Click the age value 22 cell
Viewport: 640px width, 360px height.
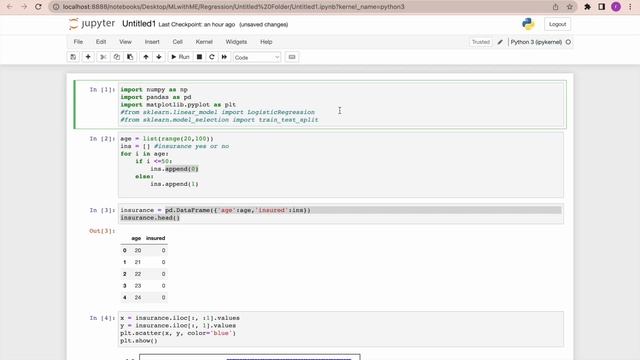coord(138,274)
